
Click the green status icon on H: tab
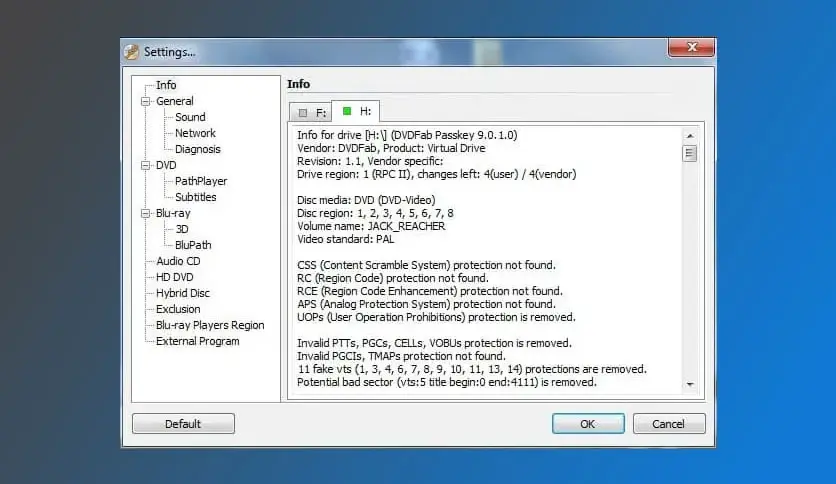coord(347,111)
